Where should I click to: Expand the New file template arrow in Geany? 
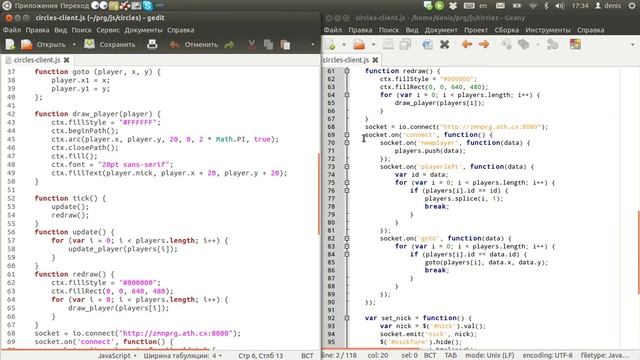(x=344, y=44)
